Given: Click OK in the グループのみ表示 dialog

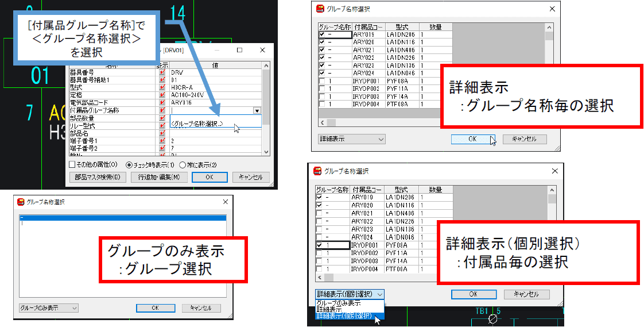Looking at the screenshot, I should pos(155,307).
